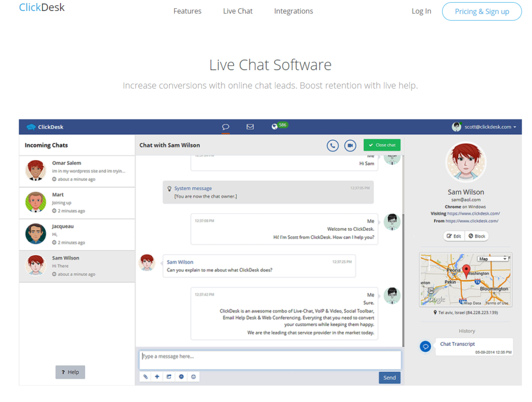Viewport: 532px width, 402px height.
Task: Click the Terms of Use map link
Action: [497, 303]
